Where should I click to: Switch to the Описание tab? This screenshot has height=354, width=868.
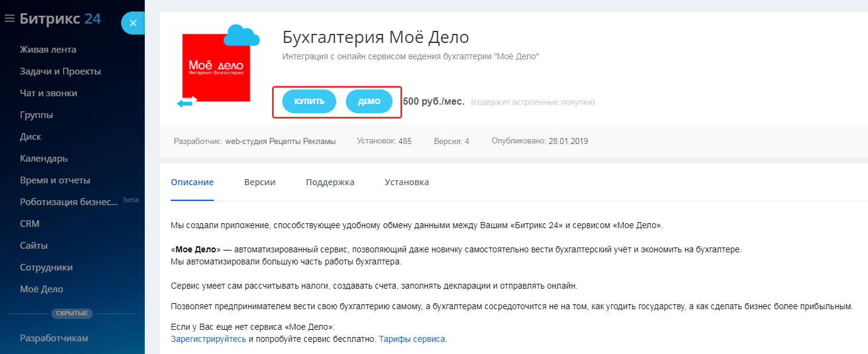click(192, 182)
